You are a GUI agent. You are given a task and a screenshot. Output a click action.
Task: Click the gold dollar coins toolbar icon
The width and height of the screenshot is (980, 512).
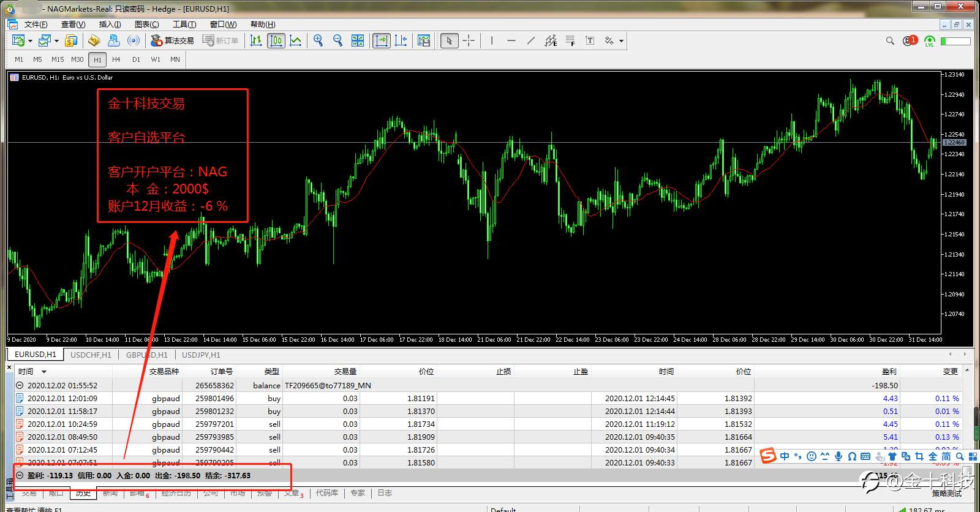71,40
